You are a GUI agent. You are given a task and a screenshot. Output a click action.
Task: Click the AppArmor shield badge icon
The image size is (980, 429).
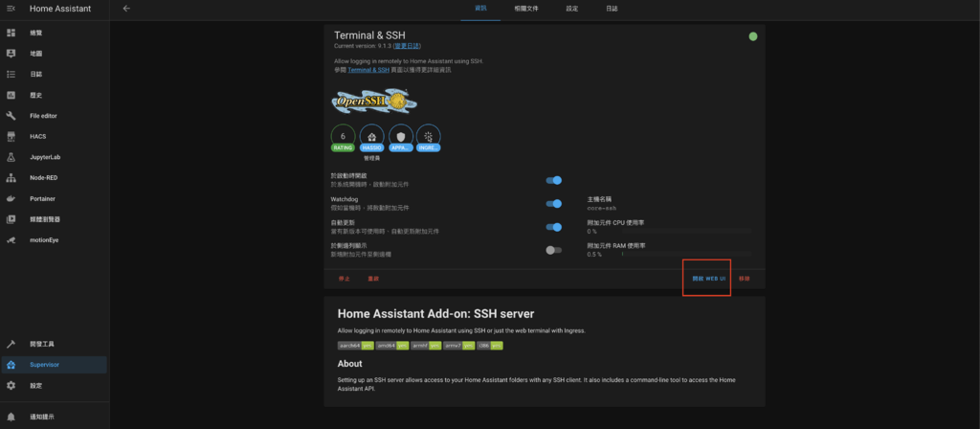pos(401,136)
